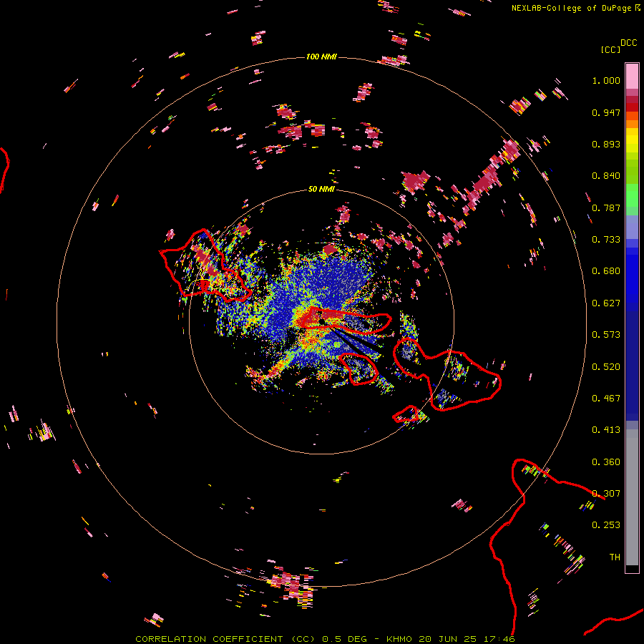Click the [CC] units label

click(x=610, y=49)
